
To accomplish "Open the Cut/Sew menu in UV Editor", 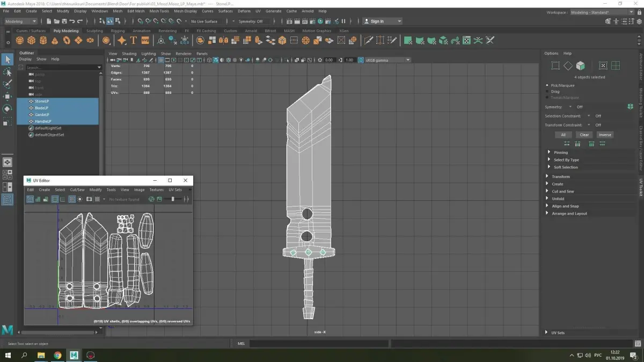I will click(77, 189).
